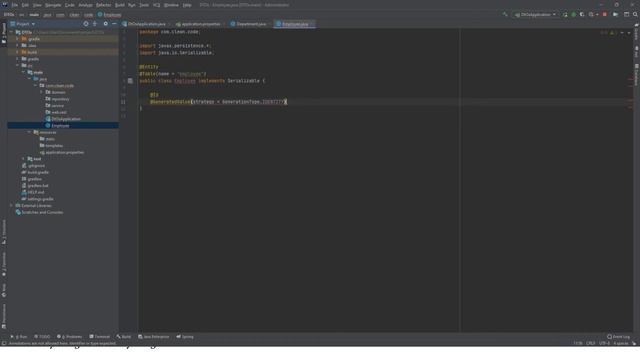Collapse the main folder

23,72
